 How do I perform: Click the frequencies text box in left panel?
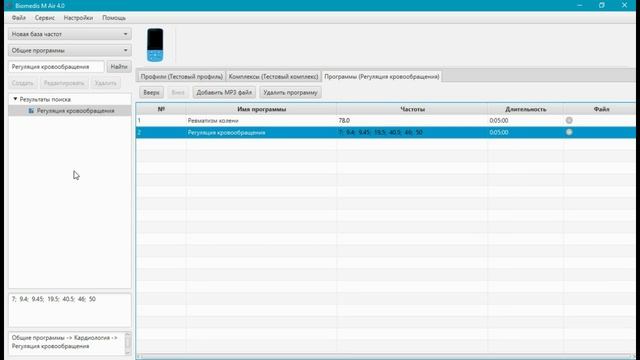pyautogui.click(x=70, y=310)
